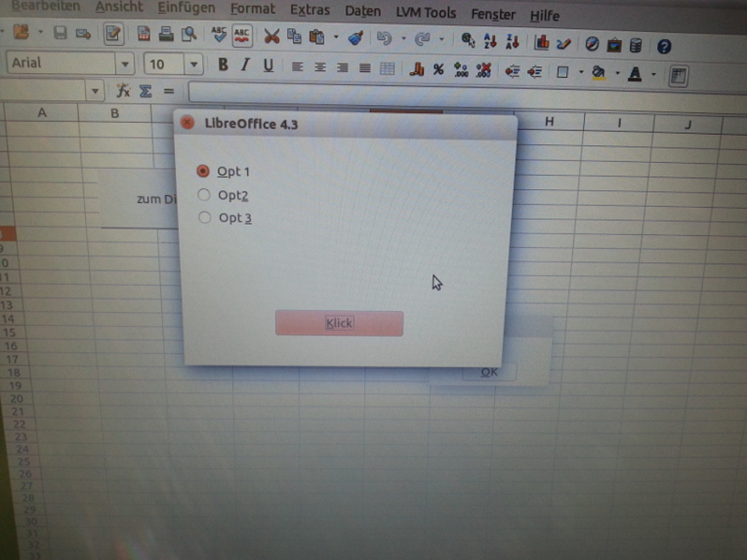
Task: Expand the Borders dropdown arrow
Action: click(x=581, y=72)
